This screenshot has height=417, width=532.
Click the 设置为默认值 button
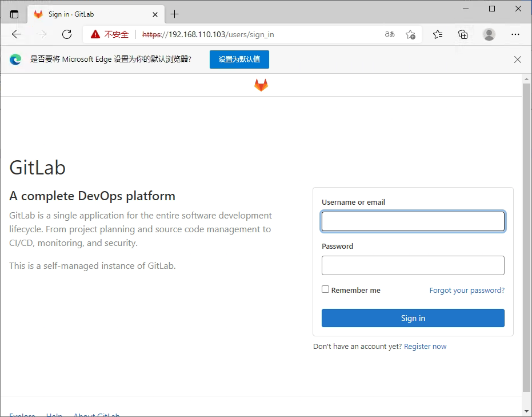click(239, 59)
